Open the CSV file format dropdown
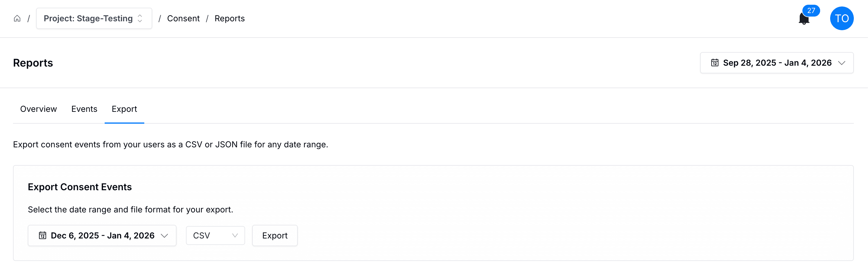868x271 pixels. [215, 235]
